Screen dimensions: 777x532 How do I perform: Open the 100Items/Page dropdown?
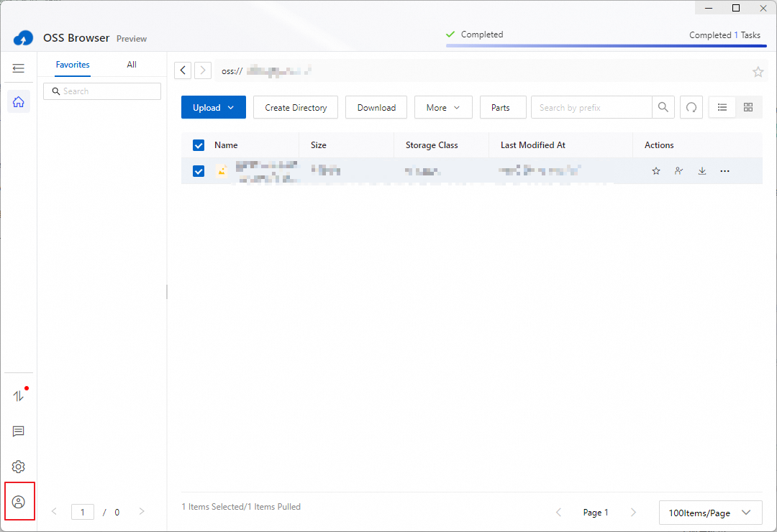(x=709, y=513)
